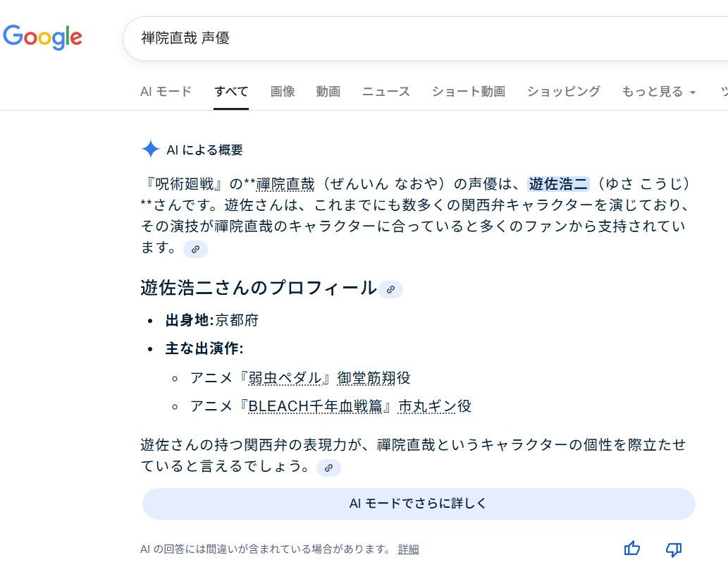
Task: Click the 市丸ギン link
Action: (x=426, y=406)
